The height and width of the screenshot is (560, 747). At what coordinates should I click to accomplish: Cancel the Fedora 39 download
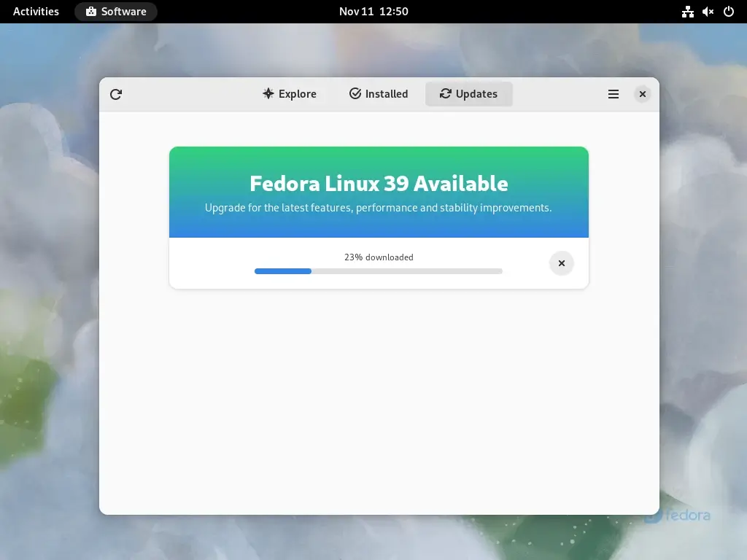tap(561, 263)
